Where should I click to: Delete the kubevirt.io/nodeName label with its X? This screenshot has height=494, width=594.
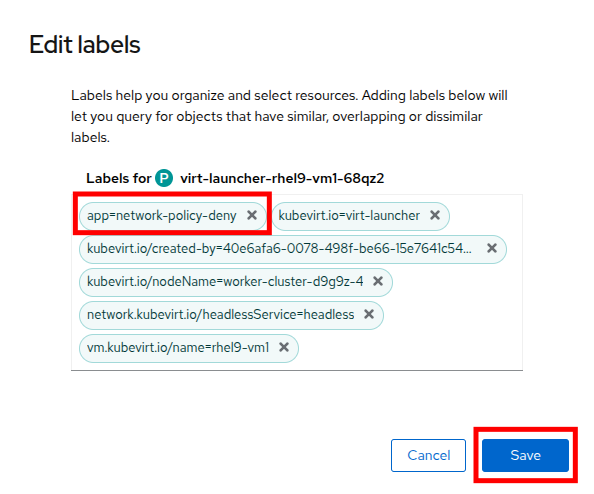coord(378,281)
